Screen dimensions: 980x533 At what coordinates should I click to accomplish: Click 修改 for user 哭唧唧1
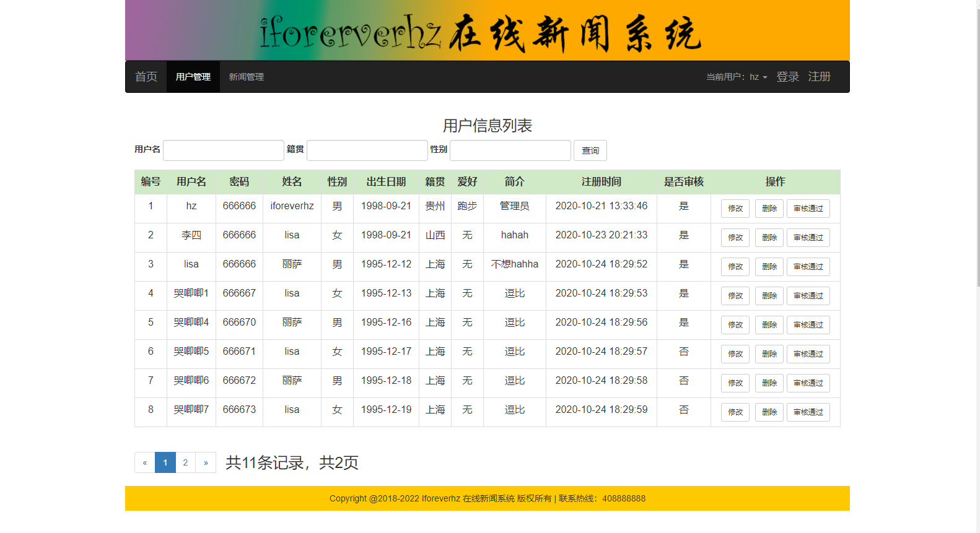pyautogui.click(x=735, y=296)
